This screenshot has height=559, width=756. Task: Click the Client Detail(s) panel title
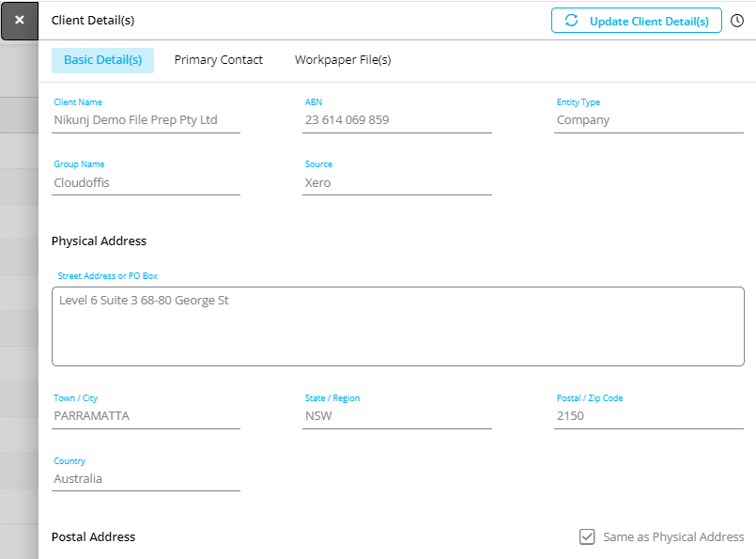[x=93, y=21]
